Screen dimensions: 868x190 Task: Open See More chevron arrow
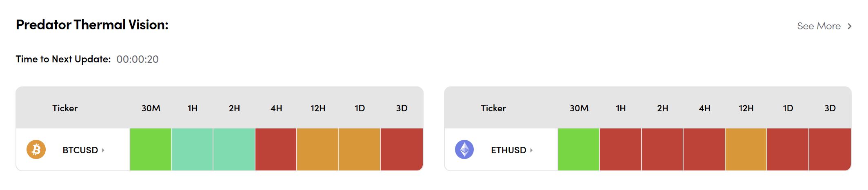pyautogui.click(x=850, y=26)
